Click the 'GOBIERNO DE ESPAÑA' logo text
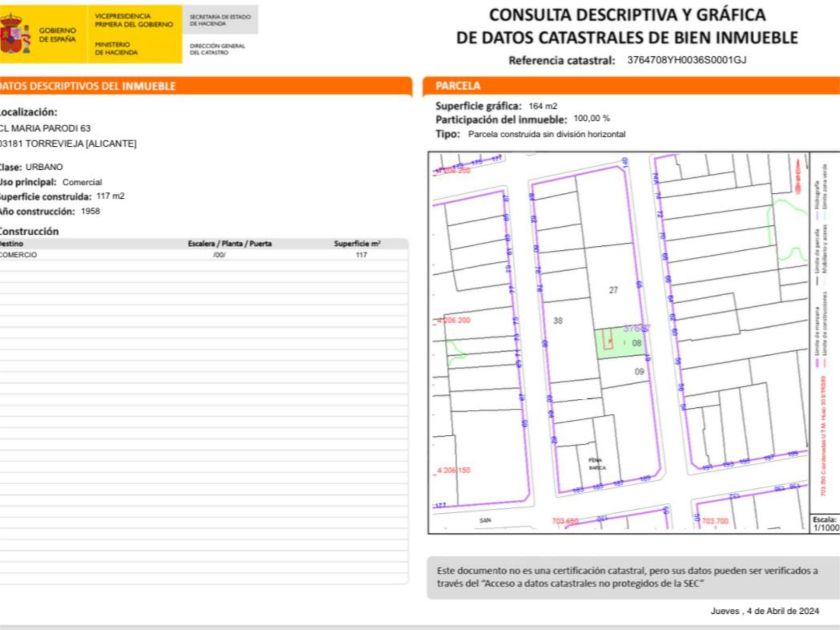This screenshot has height=630, width=840. (x=57, y=35)
